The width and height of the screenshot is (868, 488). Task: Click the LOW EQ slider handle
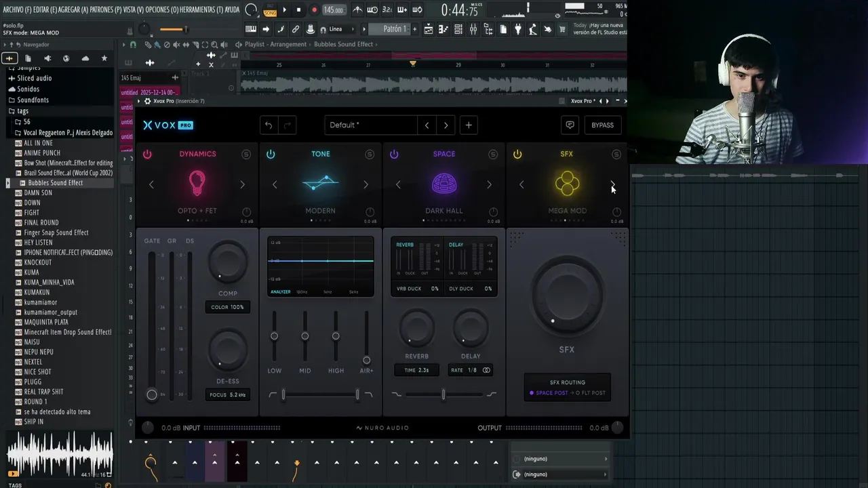click(x=275, y=336)
